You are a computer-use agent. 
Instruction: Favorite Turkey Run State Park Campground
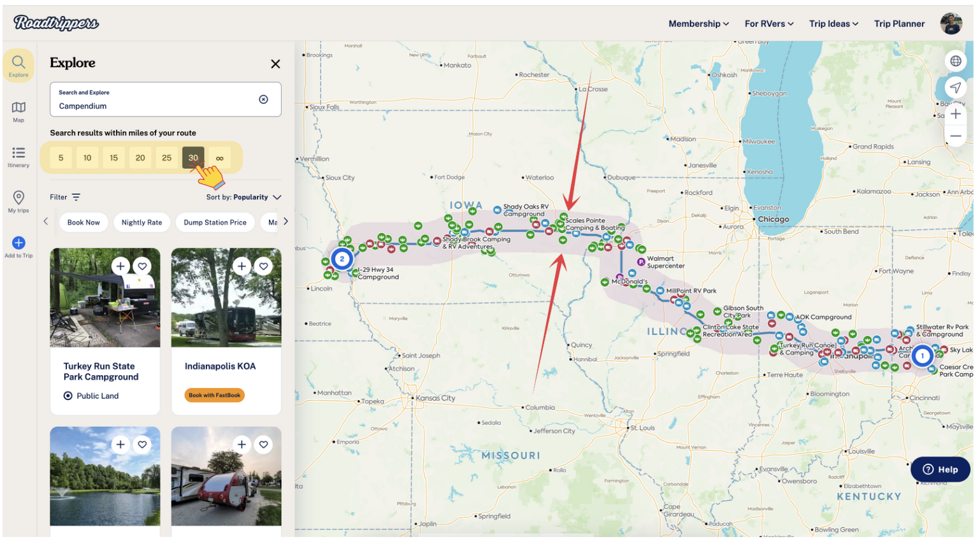(143, 266)
